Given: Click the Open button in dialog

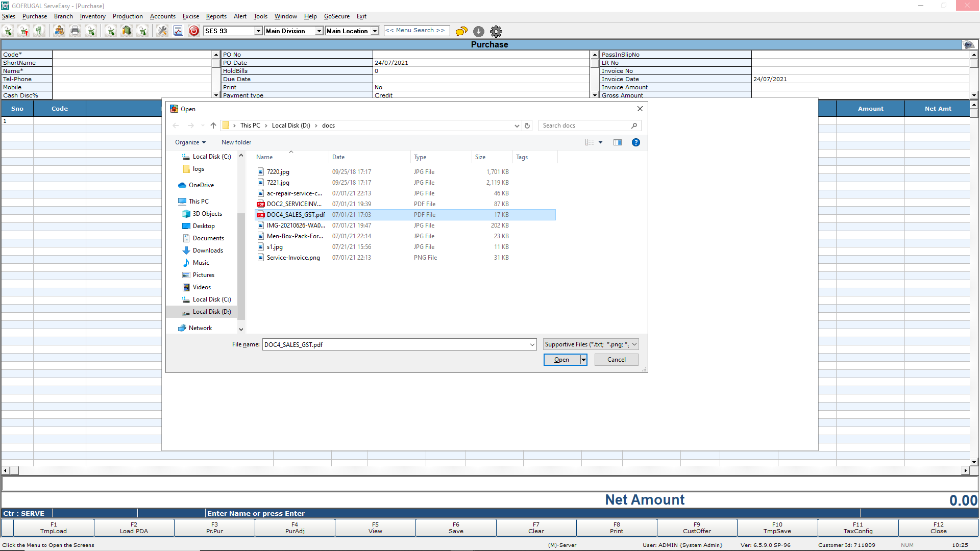Looking at the screenshot, I should 561,360.
